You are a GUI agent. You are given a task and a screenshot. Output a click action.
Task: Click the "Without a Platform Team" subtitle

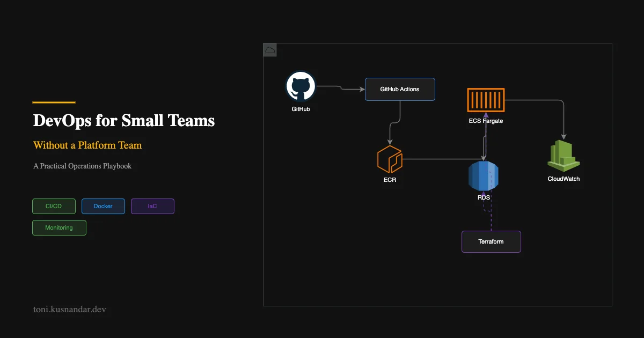pyautogui.click(x=87, y=145)
